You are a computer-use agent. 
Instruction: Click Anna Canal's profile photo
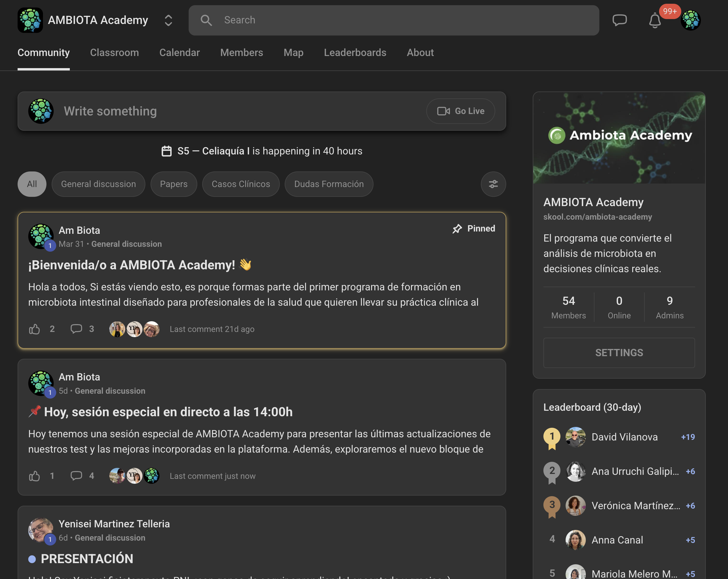tap(576, 540)
